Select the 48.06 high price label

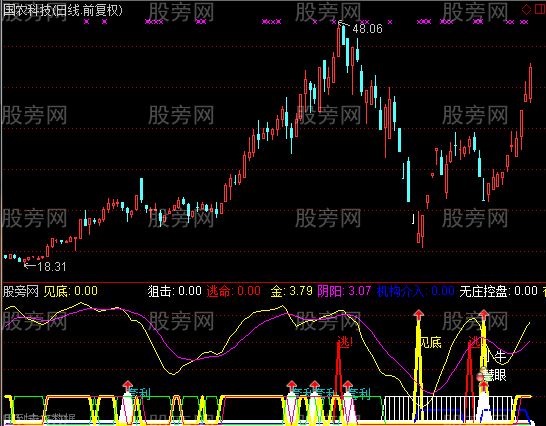367,29
